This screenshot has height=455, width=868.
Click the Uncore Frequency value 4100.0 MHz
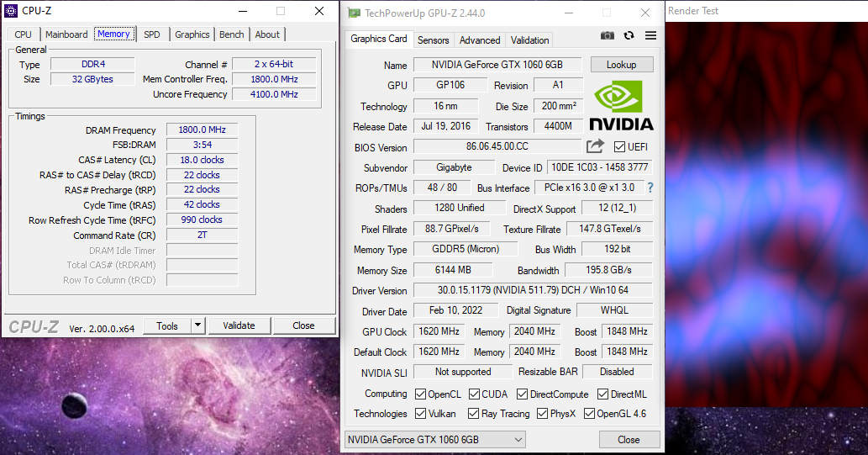tap(274, 94)
